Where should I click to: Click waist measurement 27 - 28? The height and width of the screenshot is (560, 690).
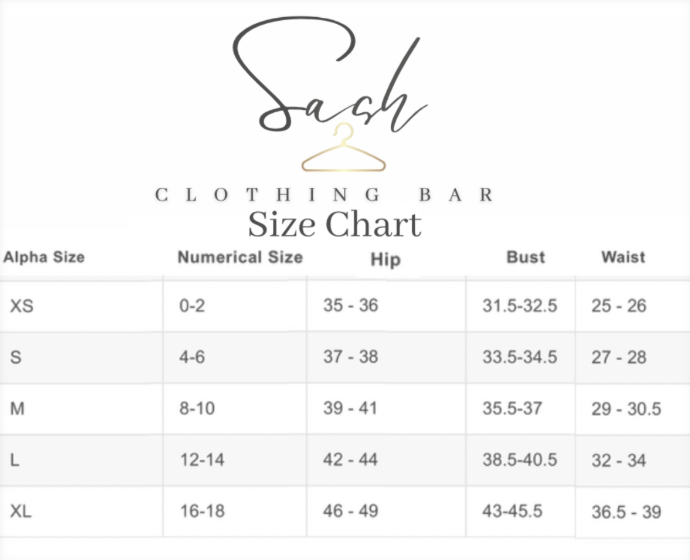click(x=619, y=357)
